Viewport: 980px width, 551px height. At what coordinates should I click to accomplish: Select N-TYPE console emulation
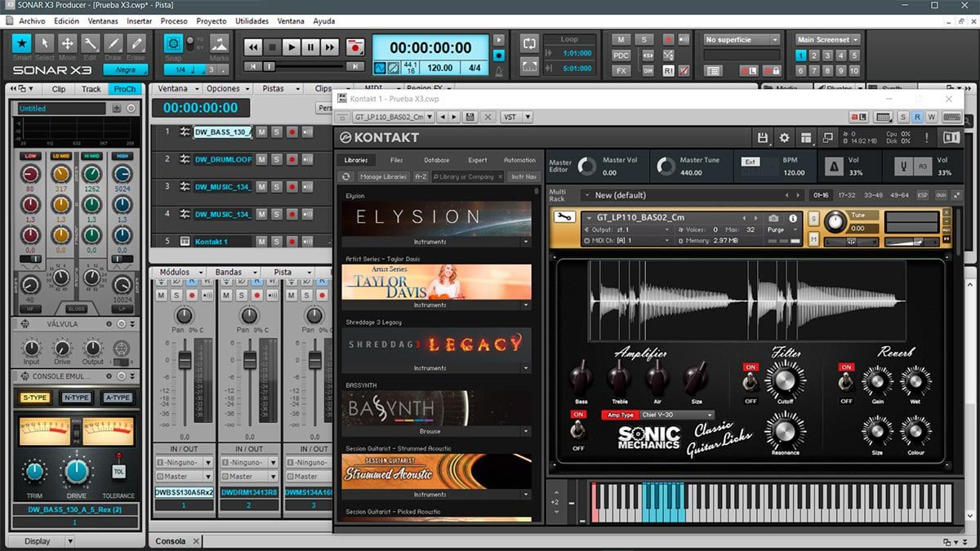pos(77,398)
